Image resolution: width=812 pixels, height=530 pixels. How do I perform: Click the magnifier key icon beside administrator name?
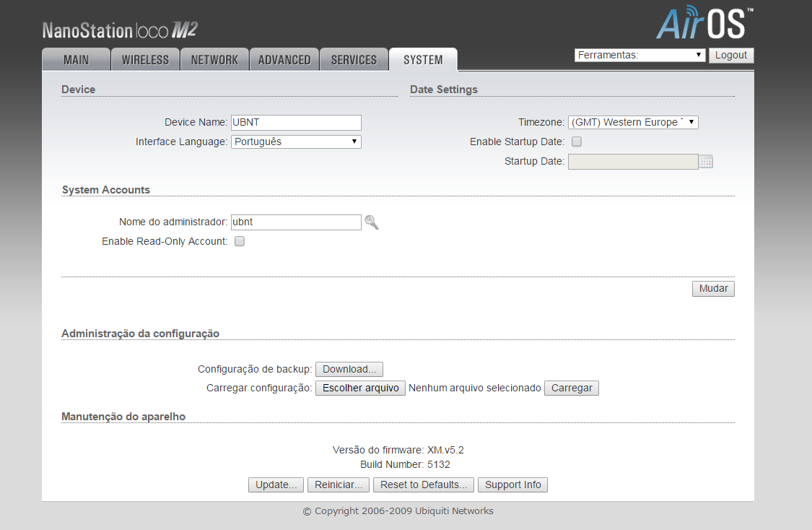tap(371, 222)
